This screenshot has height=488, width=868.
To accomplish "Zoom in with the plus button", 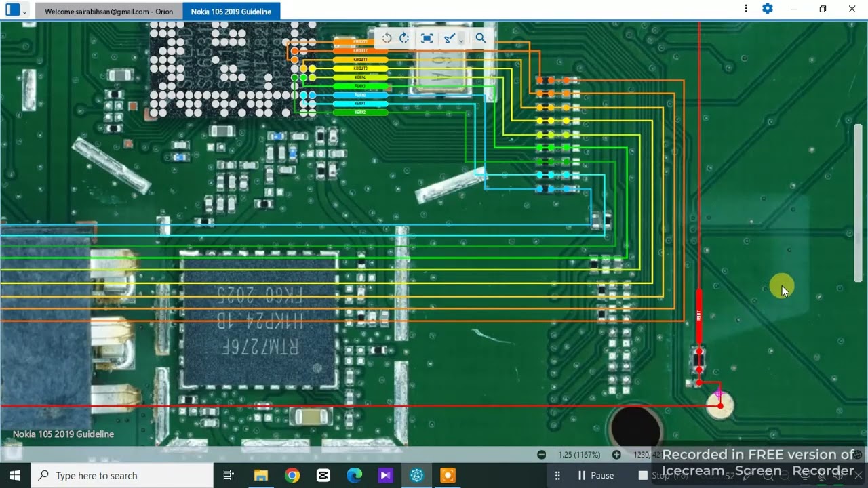I will (x=616, y=455).
